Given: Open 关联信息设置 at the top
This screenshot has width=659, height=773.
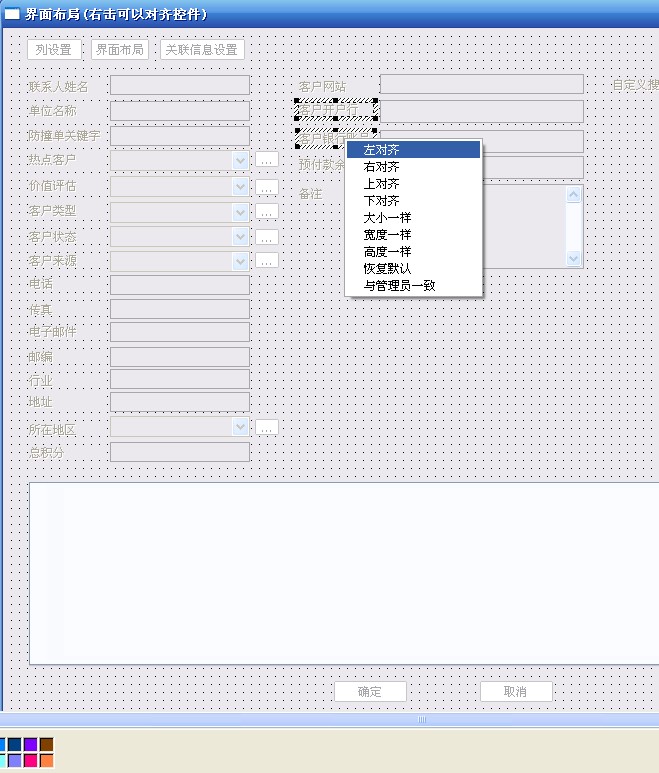Looking at the screenshot, I should pyautogui.click(x=202, y=50).
